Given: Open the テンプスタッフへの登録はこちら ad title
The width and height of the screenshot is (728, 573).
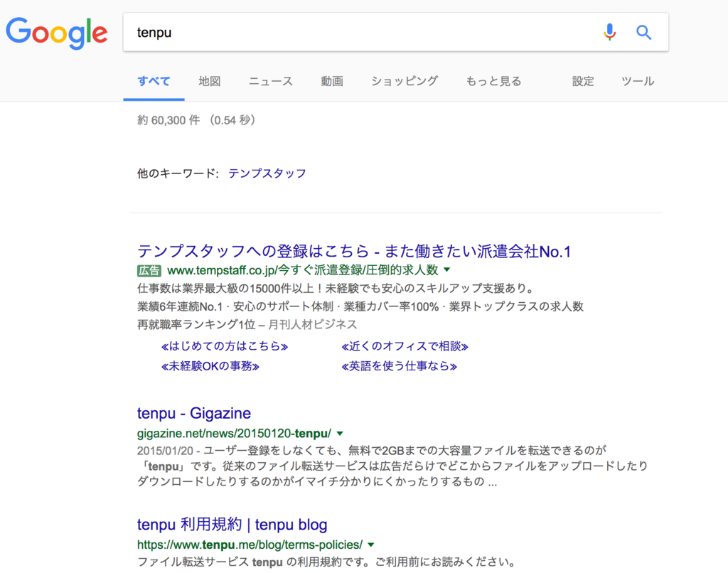Looking at the screenshot, I should 354,251.
